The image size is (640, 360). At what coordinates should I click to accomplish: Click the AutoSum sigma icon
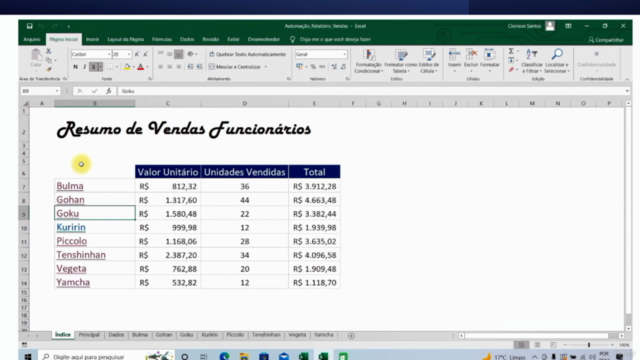[511, 51]
